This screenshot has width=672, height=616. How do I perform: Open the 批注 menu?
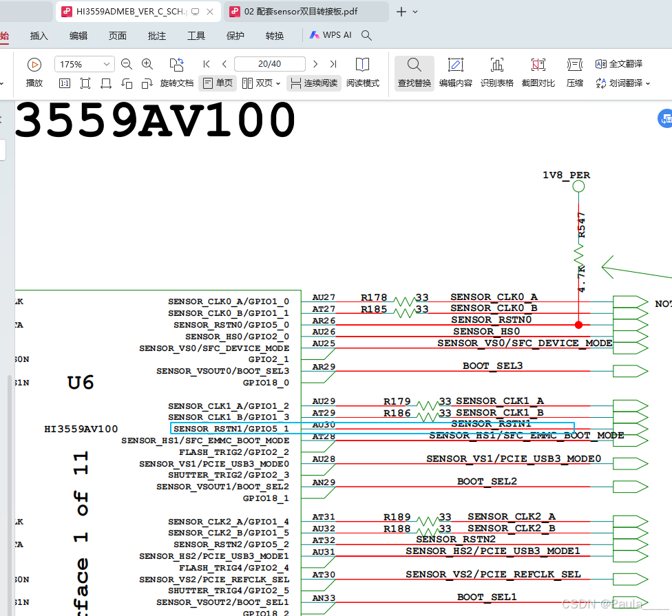click(x=157, y=36)
